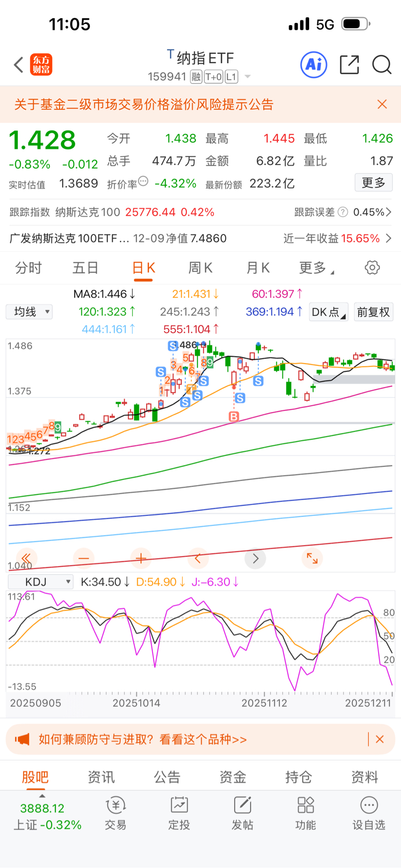Tap the 60:1.397 moving average value
This screenshot has width=401, height=868.
coord(277,294)
